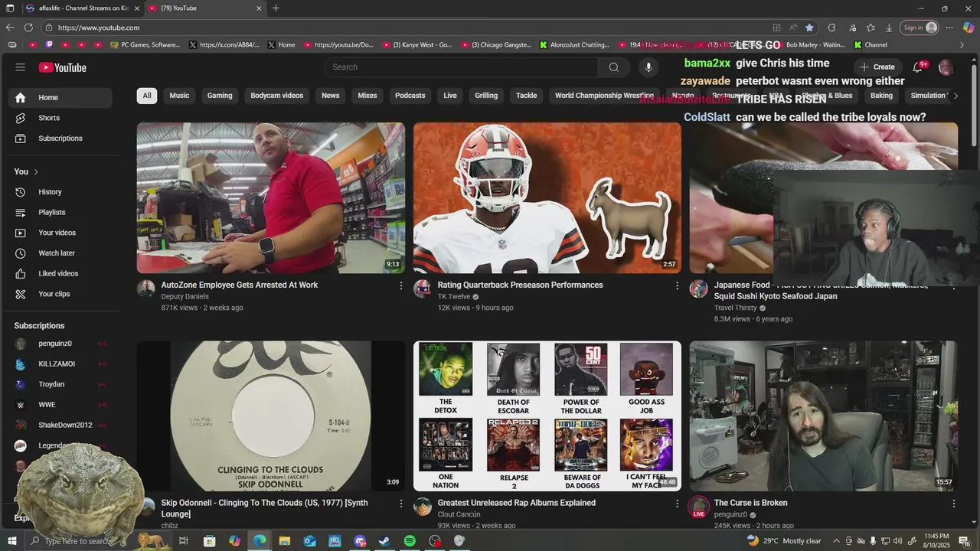Open Copilot icon in Edge toolbar
Screen dimensions: 980x551
968,28
